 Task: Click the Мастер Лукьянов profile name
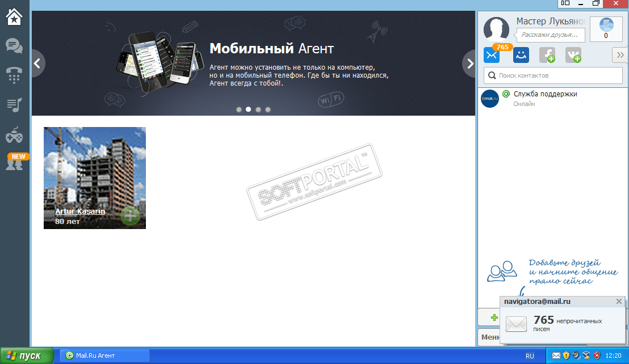click(x=550, y=21)
